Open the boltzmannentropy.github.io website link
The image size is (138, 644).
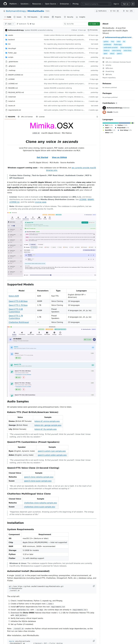click(119, 37)
